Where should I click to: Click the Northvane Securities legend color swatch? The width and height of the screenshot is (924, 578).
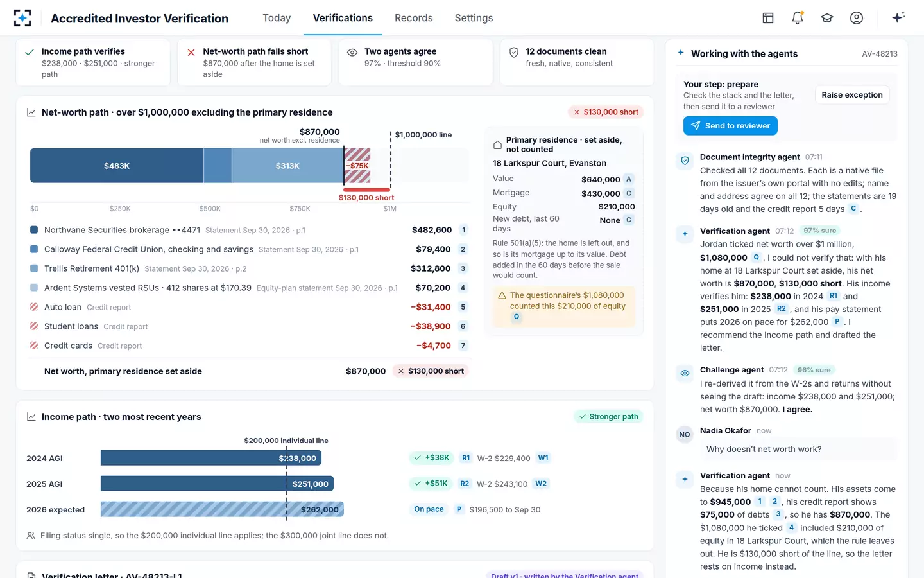pyautogui.click(x=34, y=230)
